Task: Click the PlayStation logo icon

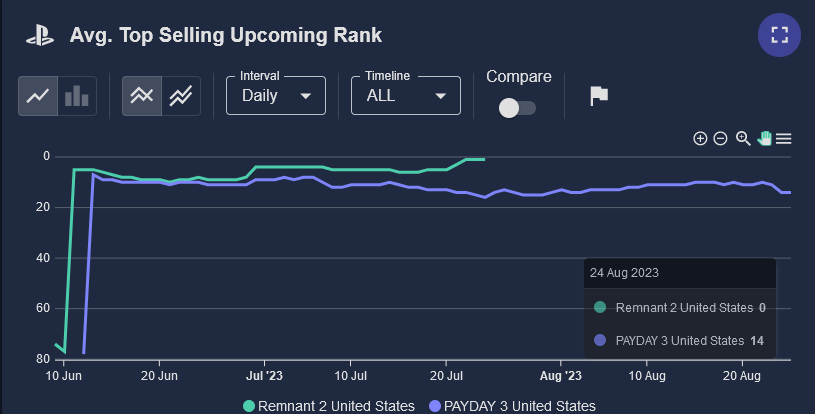Action: tap(40, 36)
